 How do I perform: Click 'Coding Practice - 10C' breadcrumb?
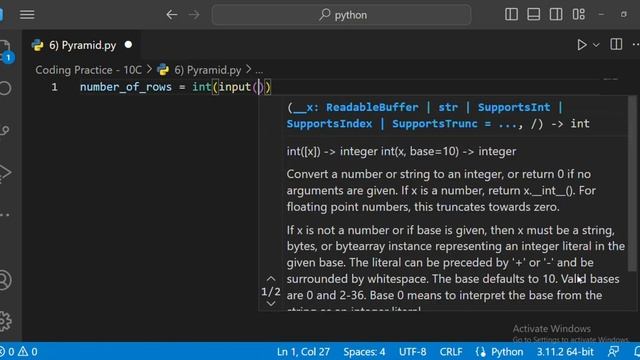coord(89,70)
